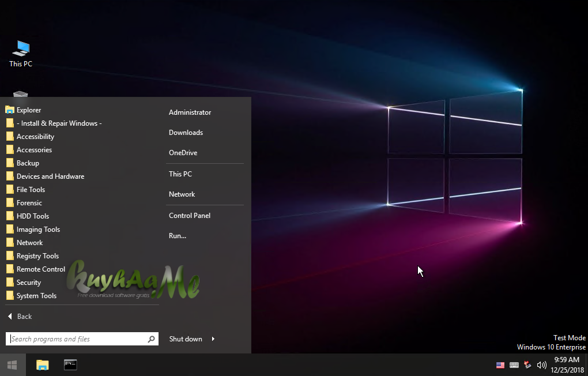Click the folder icon beside Registry Tools
This screenshot has width=588, height=376.
pos(10,256)
